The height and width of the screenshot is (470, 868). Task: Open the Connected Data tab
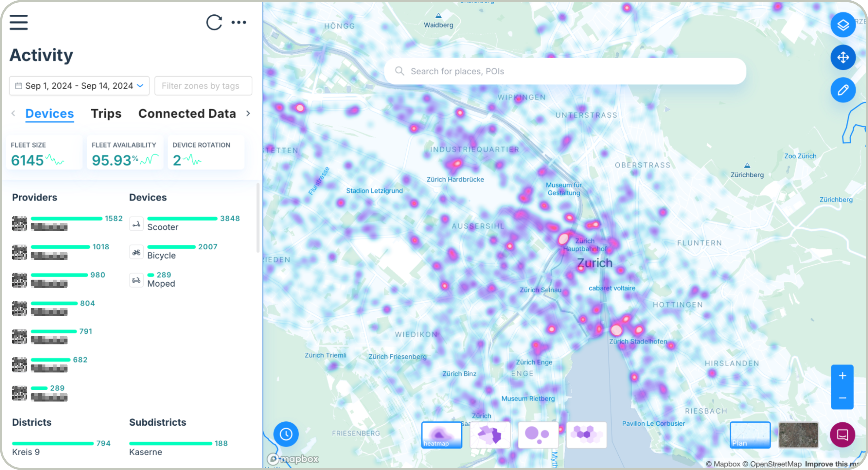click(187, 114)
